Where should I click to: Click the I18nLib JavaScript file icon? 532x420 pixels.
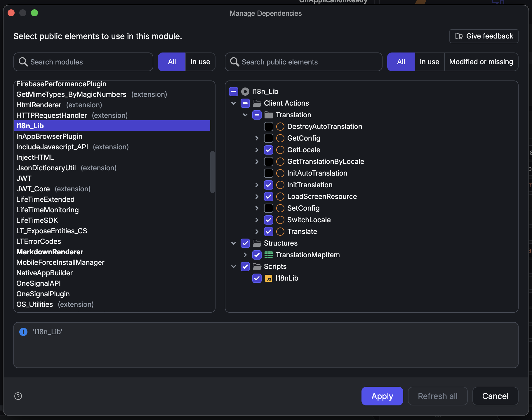pyautogui.click(x=269, y=278)
